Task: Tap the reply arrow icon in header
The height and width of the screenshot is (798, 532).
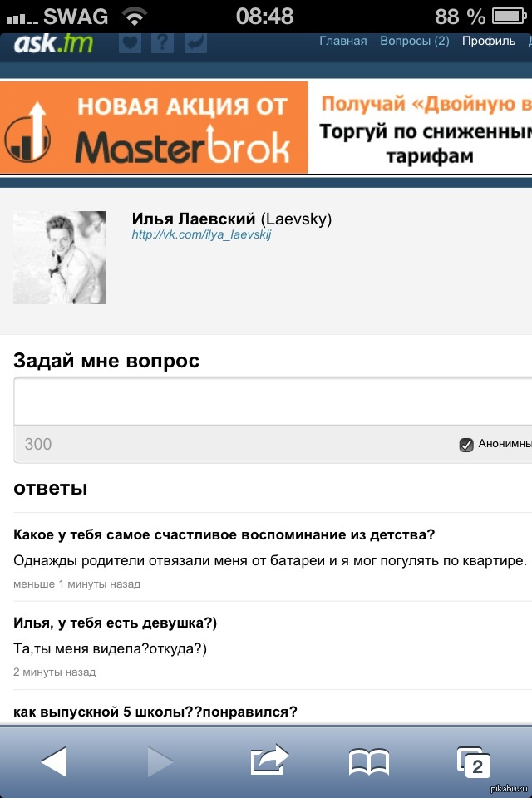Action: pyautogui.click(x=195, y=42)
